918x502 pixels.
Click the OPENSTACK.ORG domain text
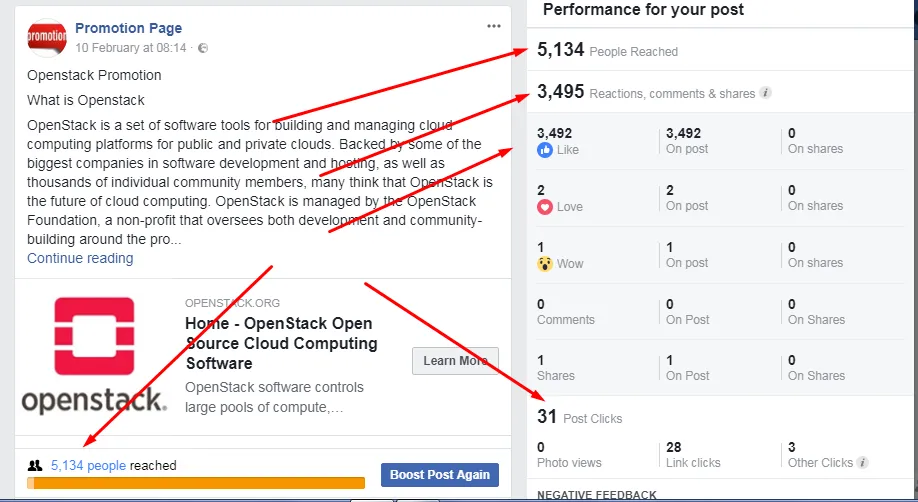pos(232,303)
